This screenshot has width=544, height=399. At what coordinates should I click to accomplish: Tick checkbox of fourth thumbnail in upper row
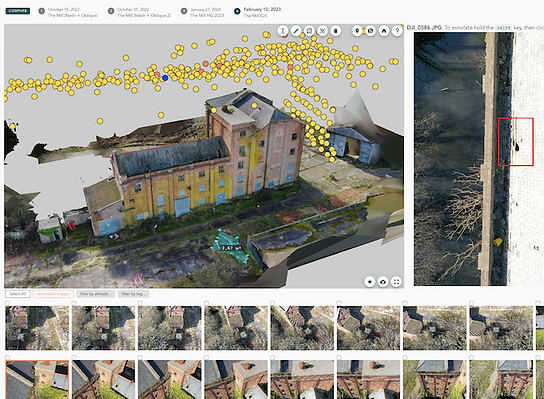206,303
